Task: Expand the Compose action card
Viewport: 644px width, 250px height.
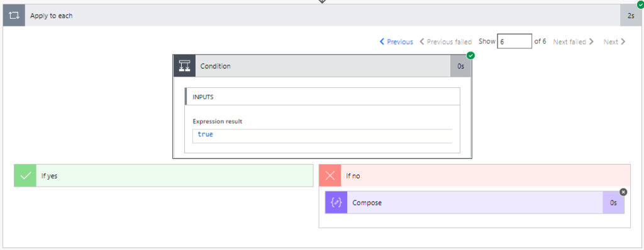Action: click(x=475, y=202)
